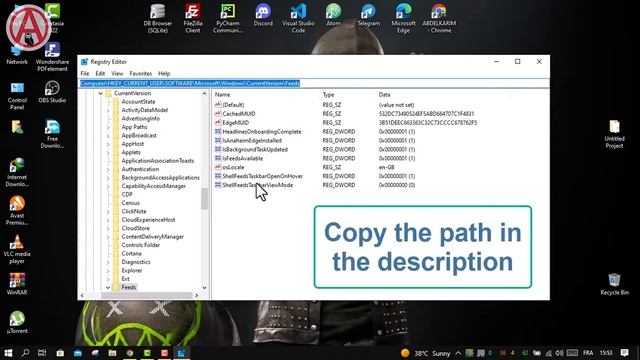Select the IsFeedsAvailable value

click(x=242, y=158)
